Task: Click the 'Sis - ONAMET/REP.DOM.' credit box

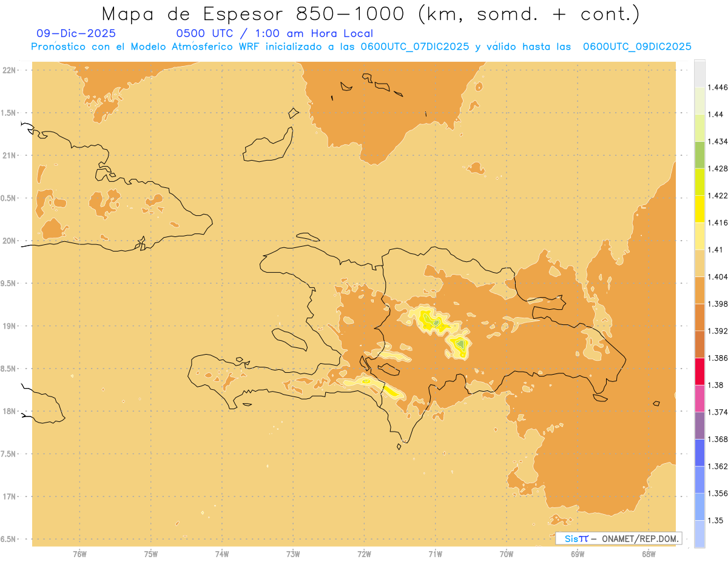Action: pos(618,538)
